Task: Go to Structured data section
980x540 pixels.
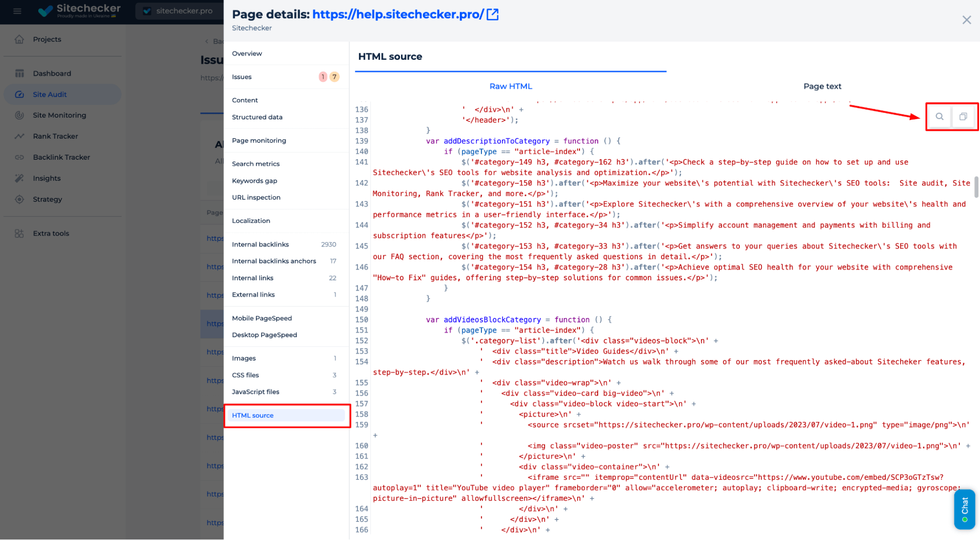Action: [x=257, y=117]
